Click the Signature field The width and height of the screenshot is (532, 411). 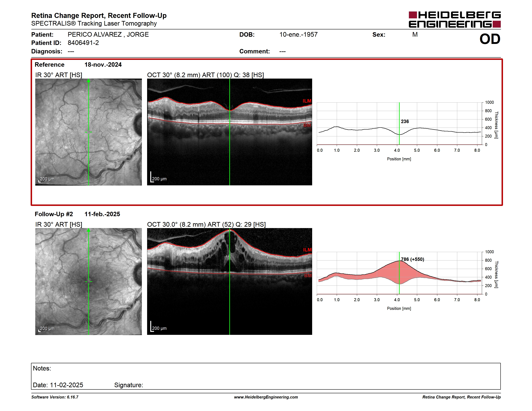129,385
